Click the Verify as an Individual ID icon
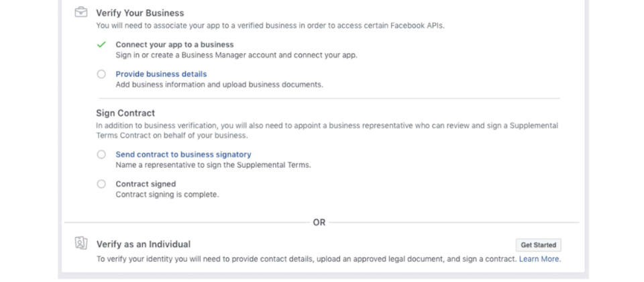Image resolution: width=644 pixels, height=282 pixels. (81, 243)
